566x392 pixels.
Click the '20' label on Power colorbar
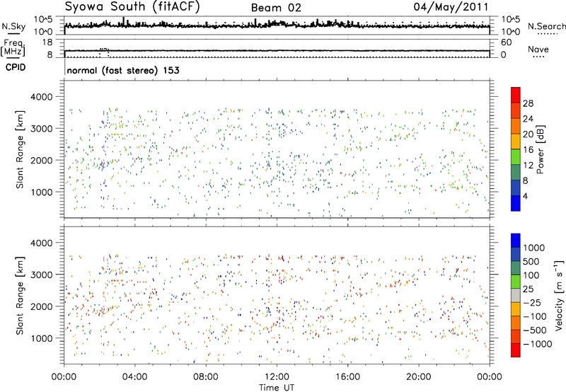tap(528, 134)
